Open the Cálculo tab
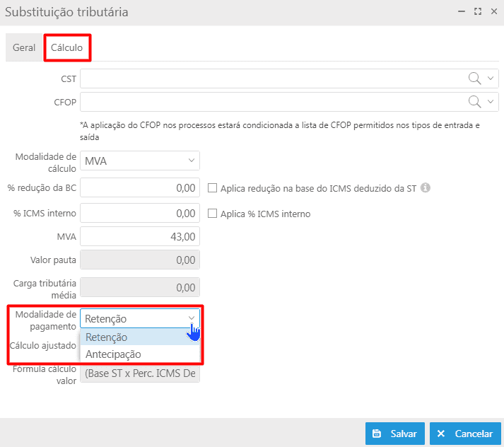The height and width of the screenshot is (447, 504). click(67, 47)
